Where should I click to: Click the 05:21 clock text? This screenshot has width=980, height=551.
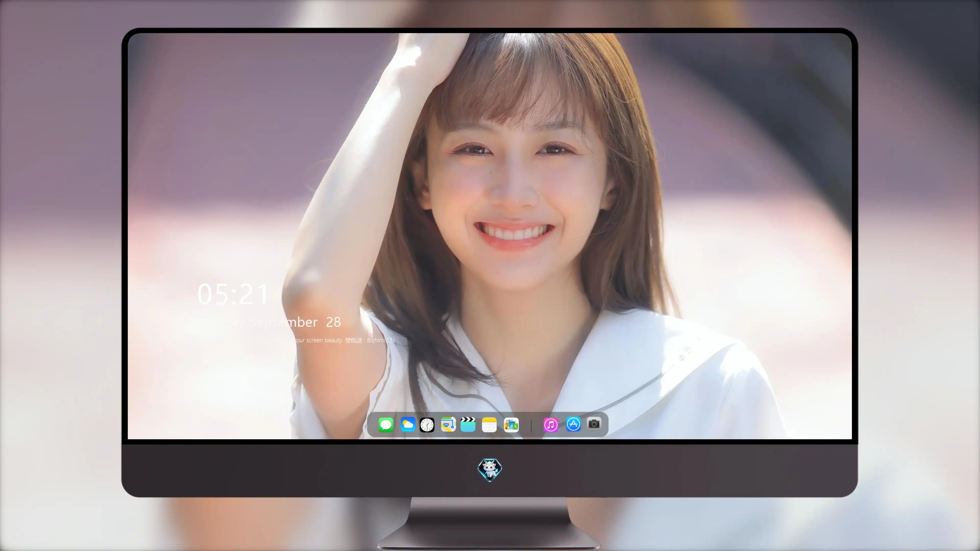point(233,294)
